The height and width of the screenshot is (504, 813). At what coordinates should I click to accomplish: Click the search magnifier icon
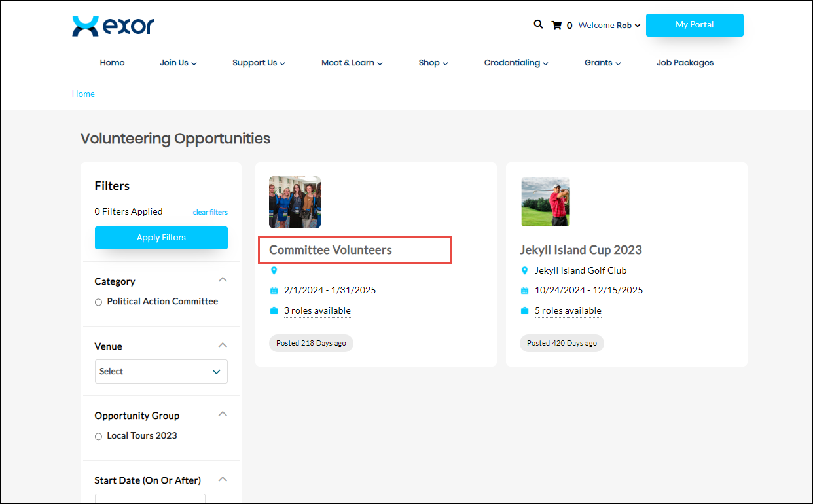[x=538, y=25]
